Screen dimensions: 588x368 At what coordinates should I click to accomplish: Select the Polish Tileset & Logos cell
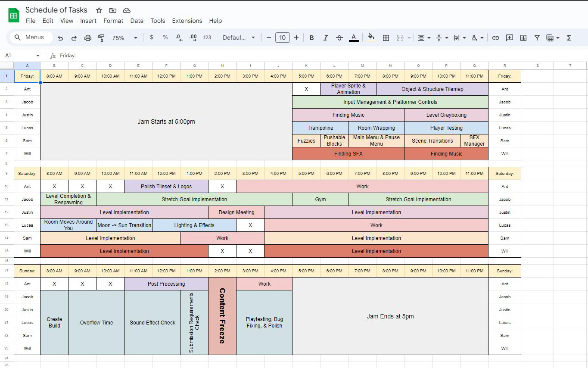tap(166, 187)
